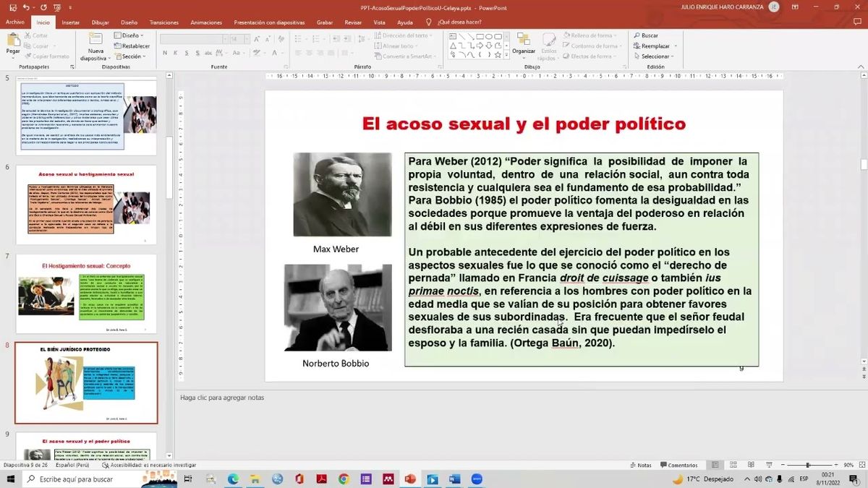This screenshot has height=488, width=868.
Task: Toggle the Comentarios pane in status bar
Action: [678, 465]
